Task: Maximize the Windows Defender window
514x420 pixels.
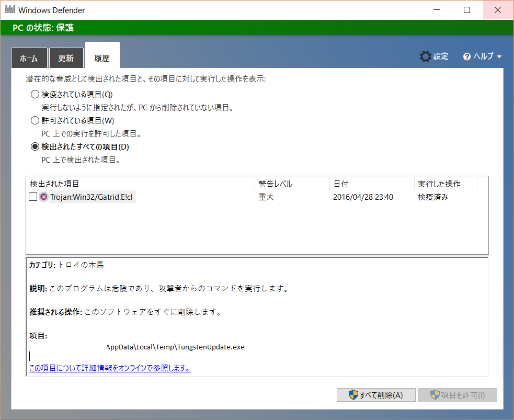Action: (x=467, y=10)
